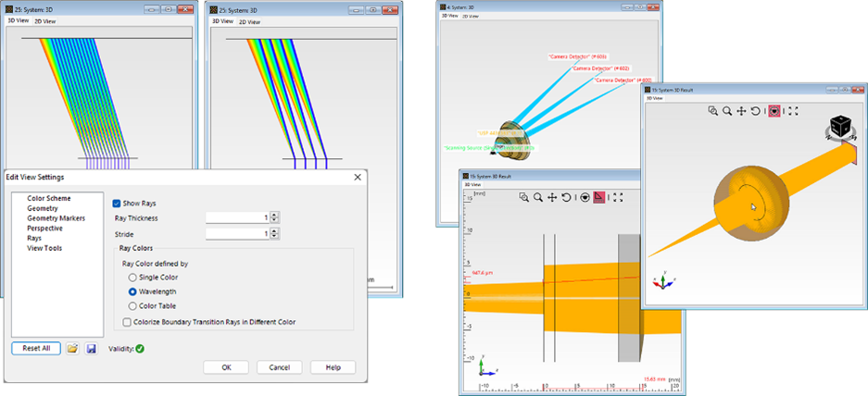Click xyz axis triad in sphere-view 3D Result window

665,280
